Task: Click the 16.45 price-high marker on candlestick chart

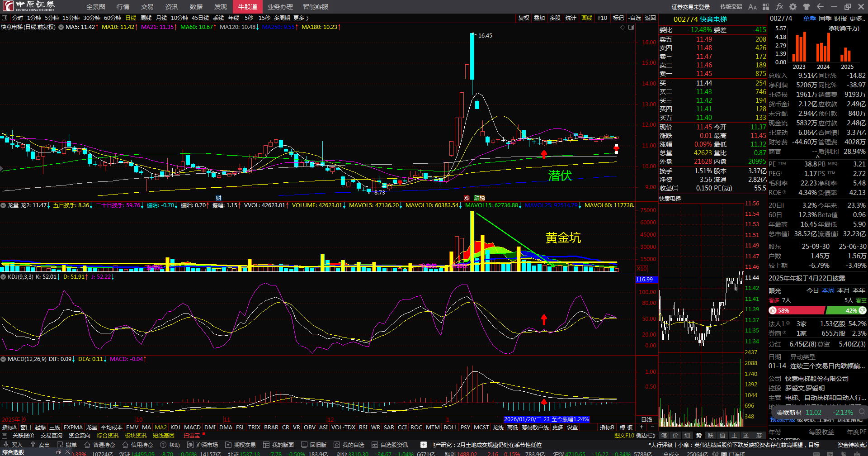Action: click(485, 36)
